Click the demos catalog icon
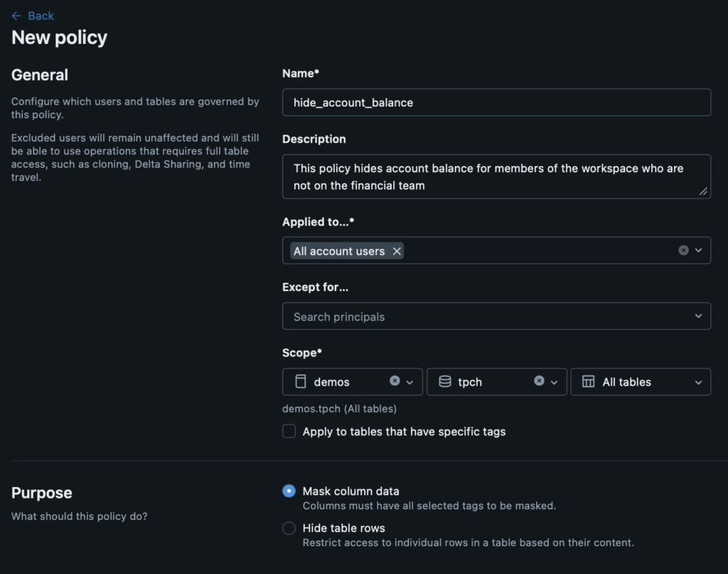 pos(300,382)
